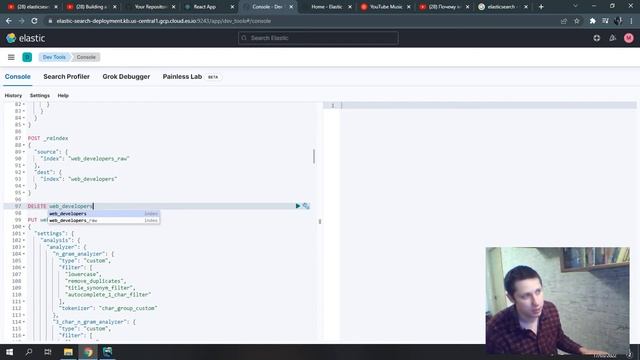Click the Chrome taskbar icon
This screenshot has height=360, width=640.
pos(88,351)
